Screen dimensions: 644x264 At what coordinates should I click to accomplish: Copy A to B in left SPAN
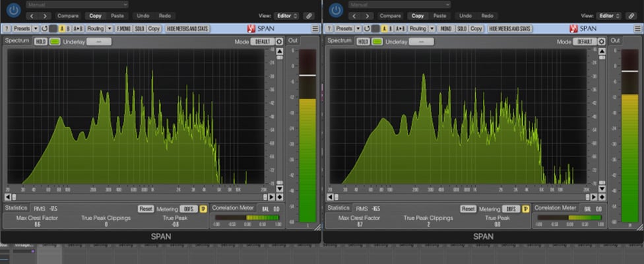tap(78, 29)
